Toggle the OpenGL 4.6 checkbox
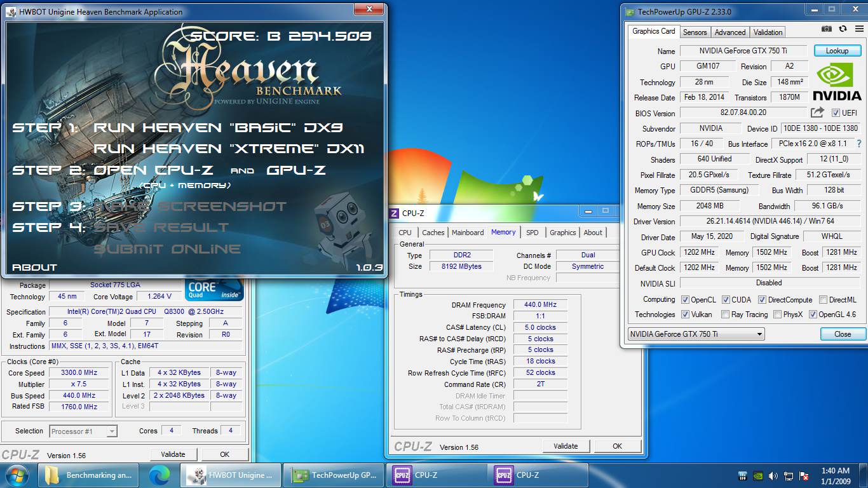 [813, 315]
